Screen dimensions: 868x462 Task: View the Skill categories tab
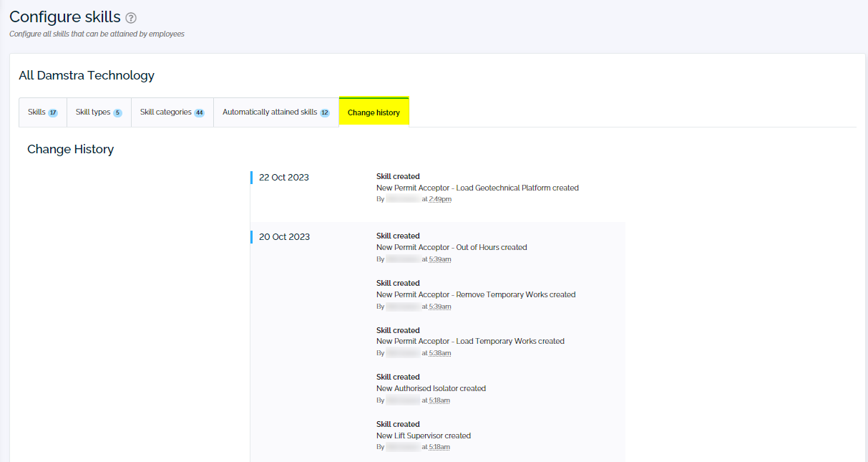(x=166, y=112)
